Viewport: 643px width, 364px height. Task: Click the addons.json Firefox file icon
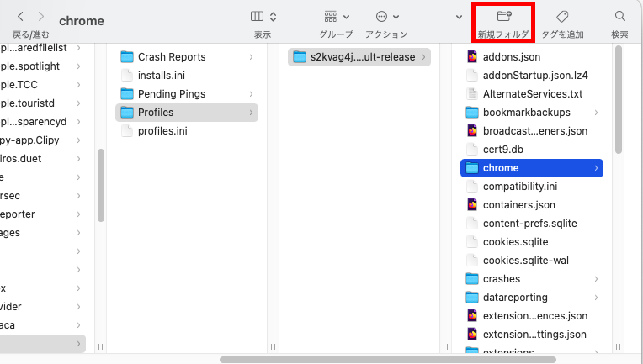tap(472, 57)
